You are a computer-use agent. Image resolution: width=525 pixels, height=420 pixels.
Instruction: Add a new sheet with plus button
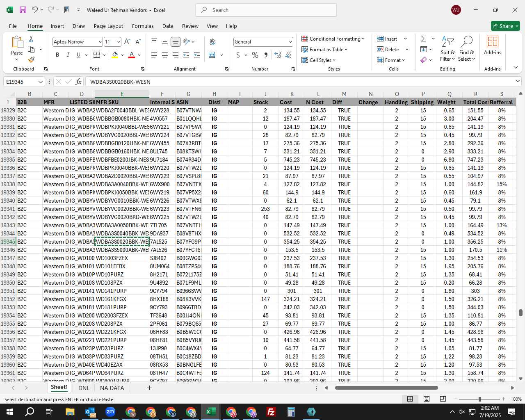149,388
